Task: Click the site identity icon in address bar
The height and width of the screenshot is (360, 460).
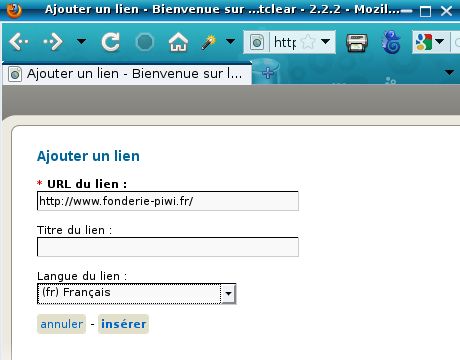Action: (257, 42)
